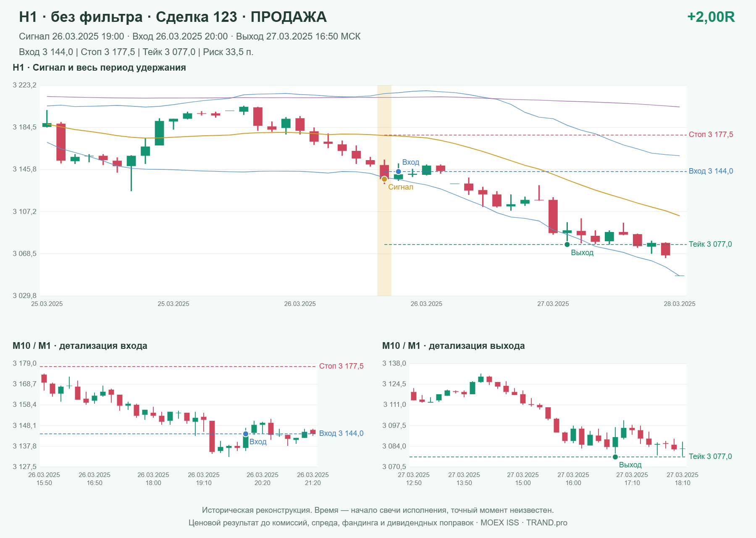
Task: Click the blue entry marker on H1 chart
Action: [398, 171]
